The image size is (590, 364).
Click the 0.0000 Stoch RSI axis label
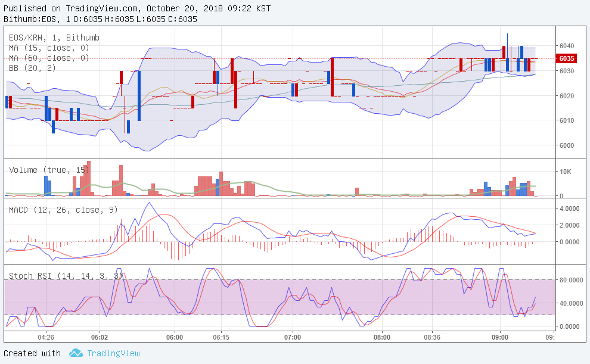tap(569, 327)
